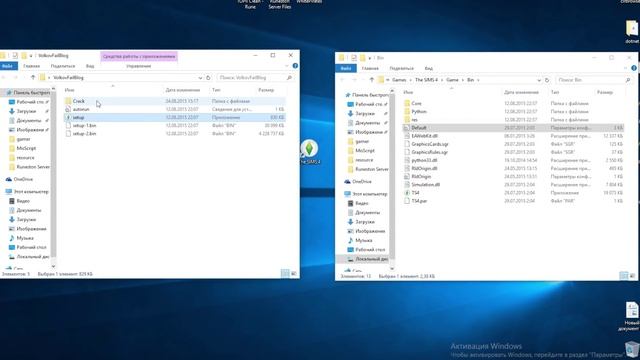Select setup-2.bin file in left window

175,133
